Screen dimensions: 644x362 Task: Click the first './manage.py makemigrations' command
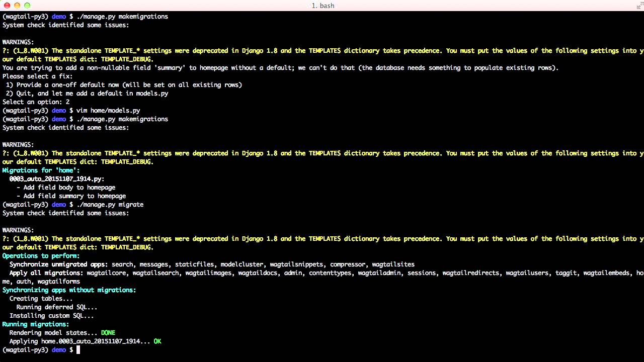click(122, 17)
